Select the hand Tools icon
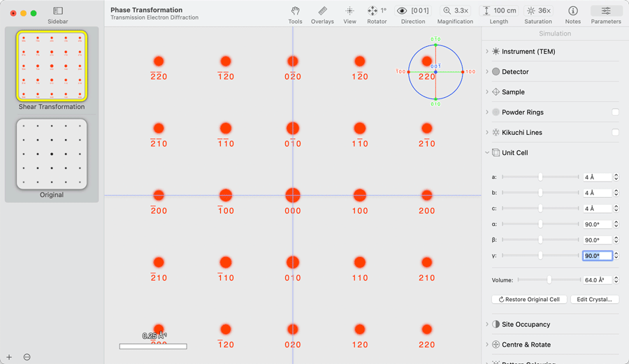 coord(295,10)
